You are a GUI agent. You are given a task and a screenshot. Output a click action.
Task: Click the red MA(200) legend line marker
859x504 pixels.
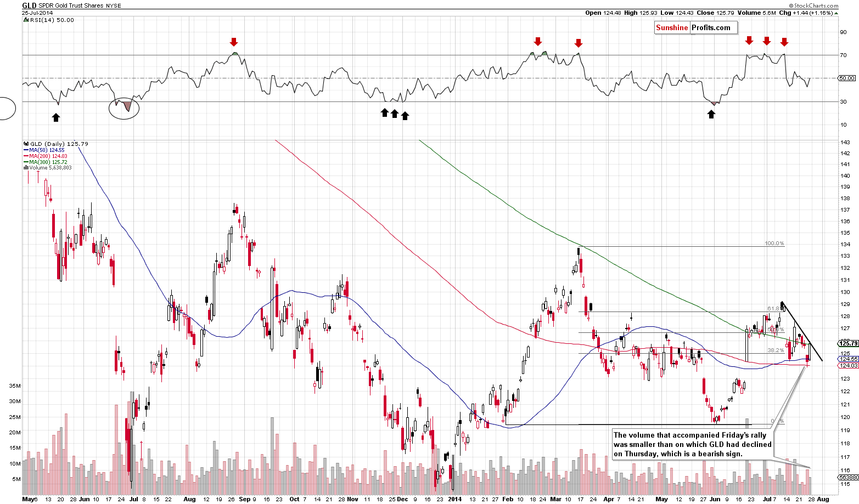coord(26,156)
